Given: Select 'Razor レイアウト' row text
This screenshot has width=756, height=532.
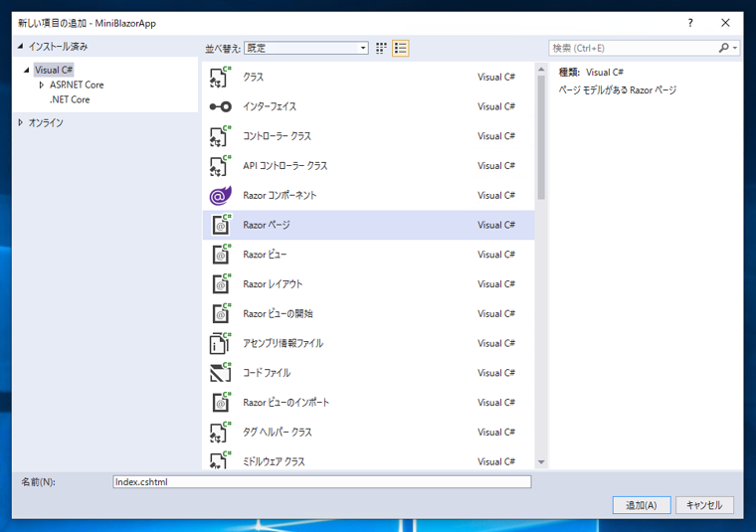Looking at the screenshot, I should click(273, 284).
